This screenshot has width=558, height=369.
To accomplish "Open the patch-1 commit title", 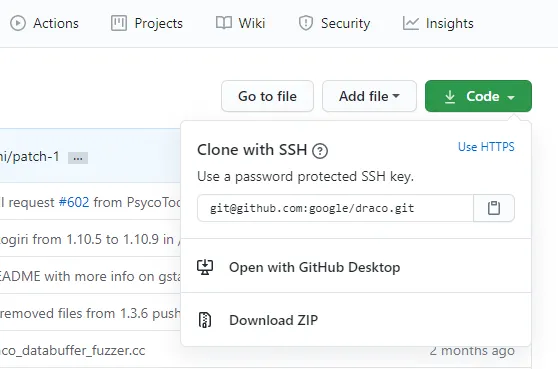I will click(30, 157).
